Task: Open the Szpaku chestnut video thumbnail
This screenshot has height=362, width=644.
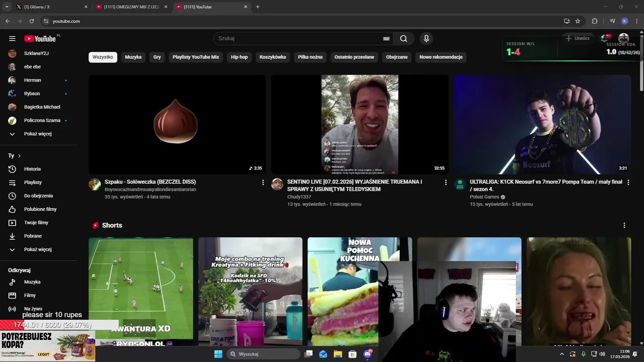Action: (x=177, y=124)
